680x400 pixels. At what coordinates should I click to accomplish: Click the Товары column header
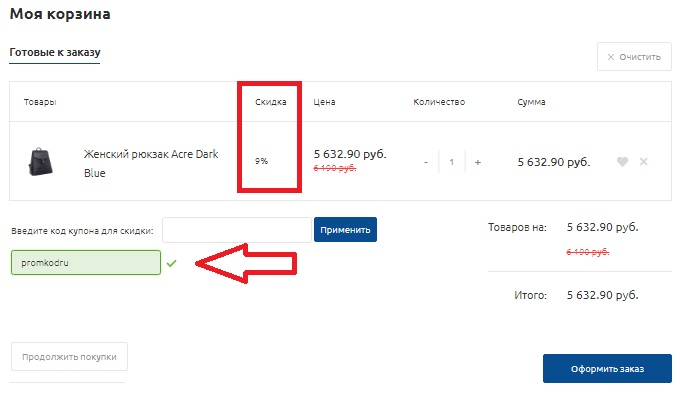click(x=40, y=102)
